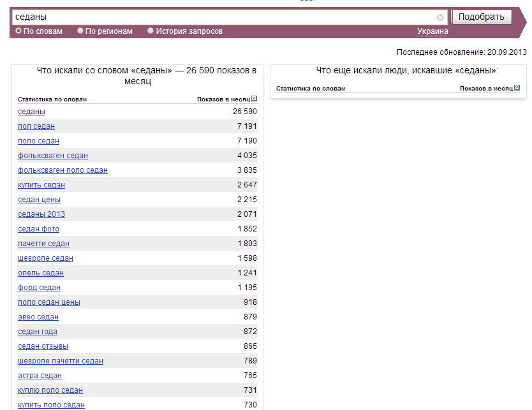532x410 pixels.
Task: Click the 'Последнее обновление: 20.09.2013' text
Action: [461, 52]
